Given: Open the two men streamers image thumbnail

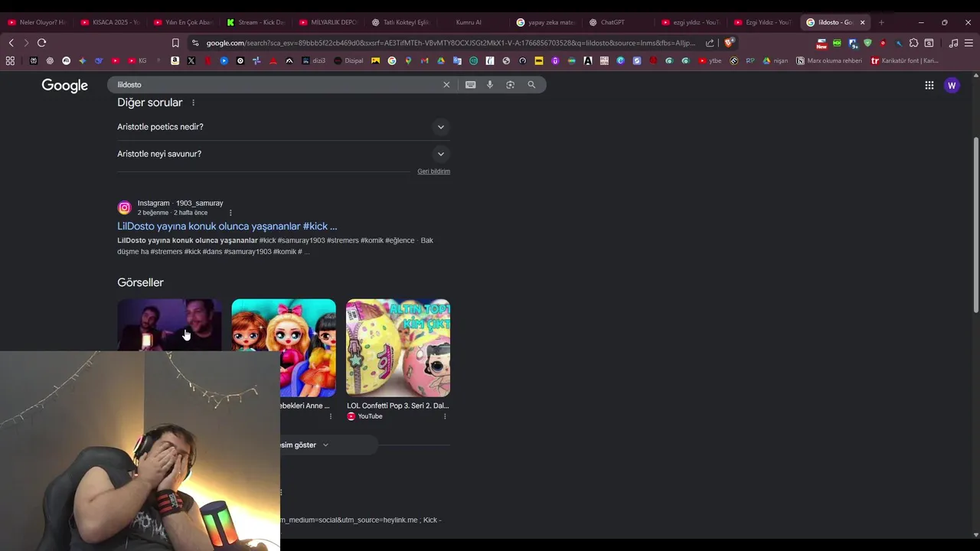Looking at the screenshot, I should point(169,325).
